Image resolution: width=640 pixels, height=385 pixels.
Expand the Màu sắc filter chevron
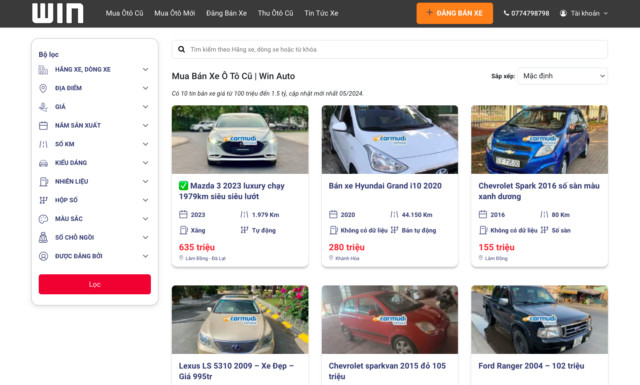click(x=145, y=219)
